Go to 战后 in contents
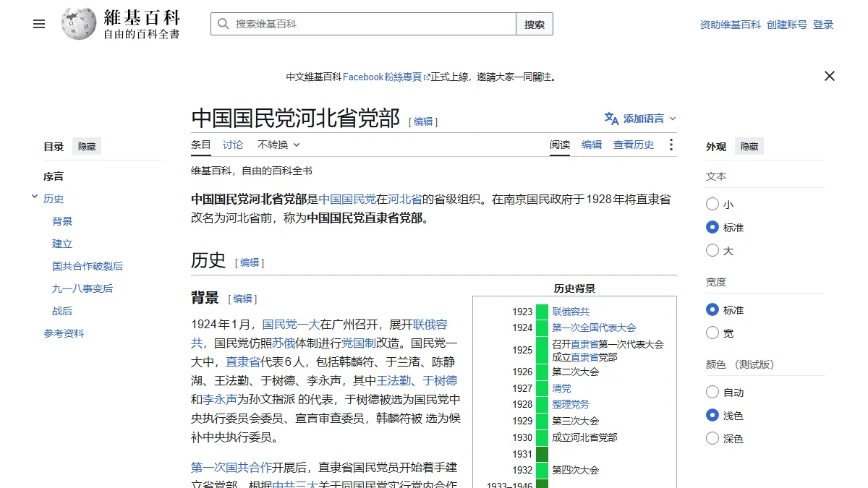868x488 pixels. [x=62, y=311]
